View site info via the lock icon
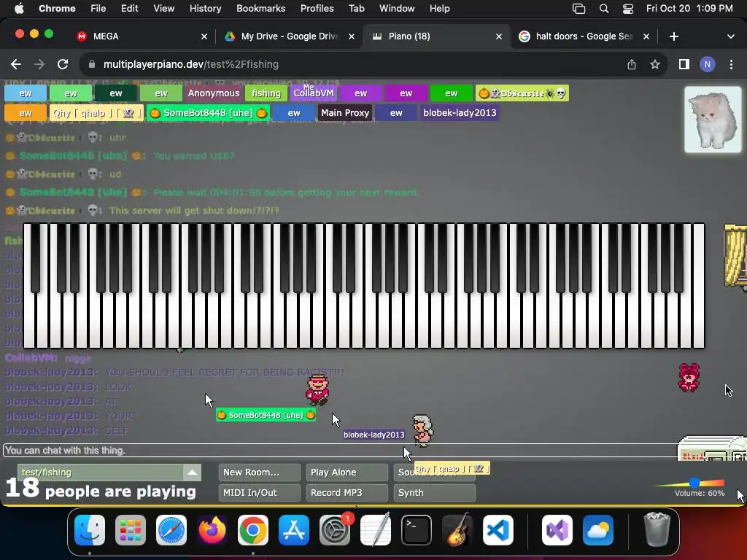This screenshot has height=560, width=747. [93, 64]
